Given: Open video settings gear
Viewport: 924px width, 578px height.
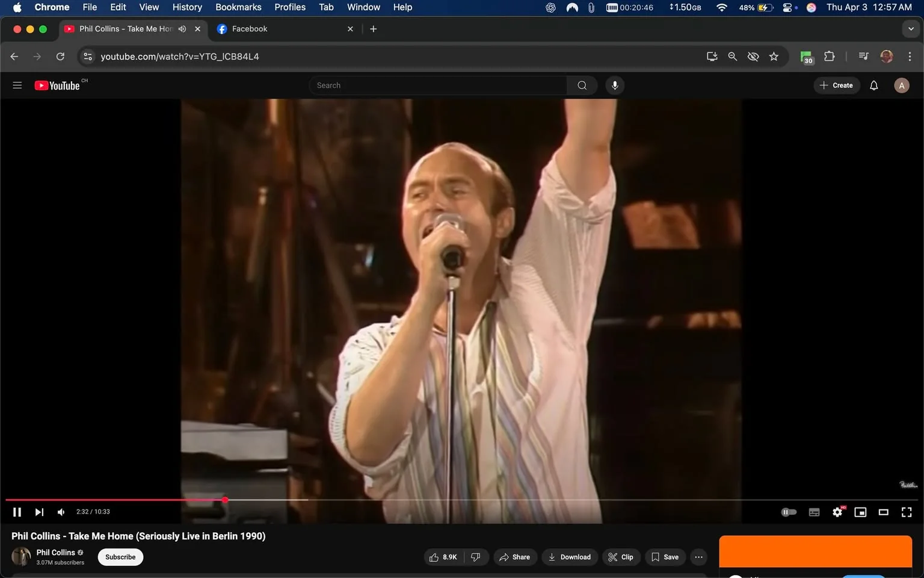Looking at the screenshot, I should [x=837, y=512].
